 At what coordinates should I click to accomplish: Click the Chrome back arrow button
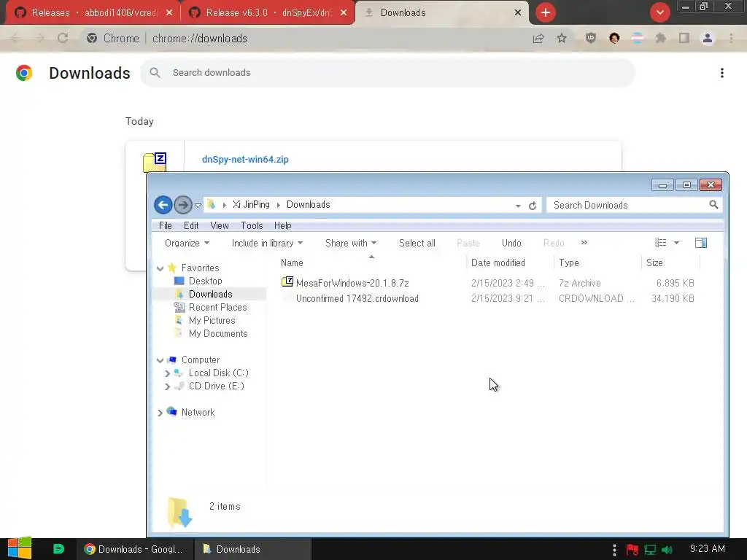coord(16,39)
